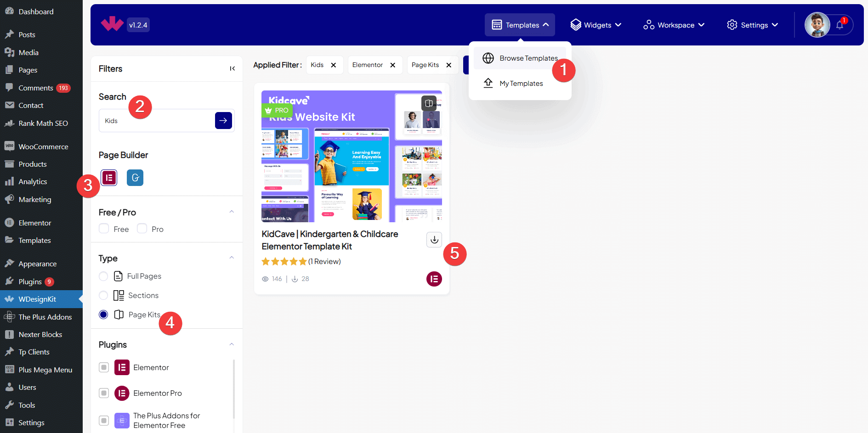This screenshot has height=433, width=868.
Task: Open the Widgets dropdown in header
Action: [596, 25]
